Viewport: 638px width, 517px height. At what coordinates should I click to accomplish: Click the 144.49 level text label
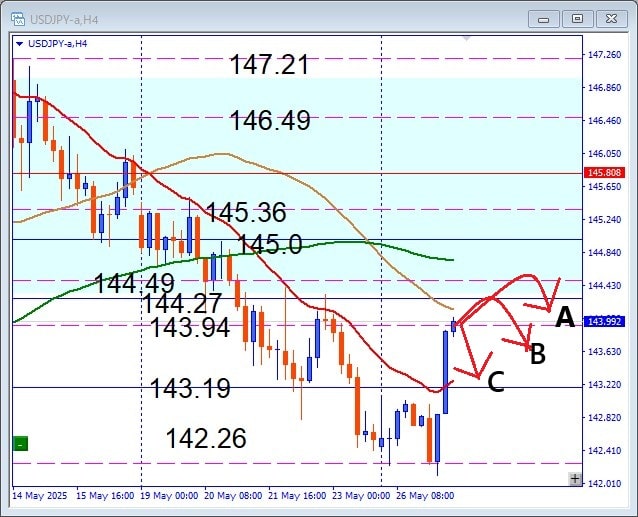point(134,283)
